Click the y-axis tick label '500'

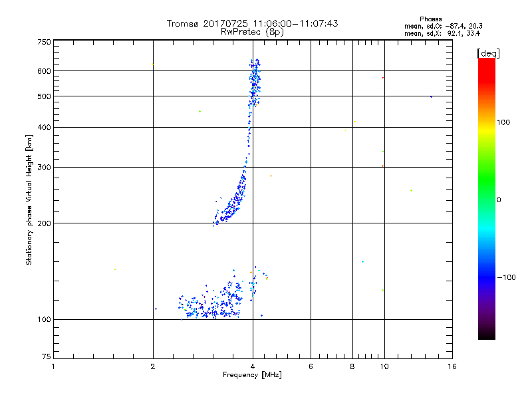tap(44, 96)
